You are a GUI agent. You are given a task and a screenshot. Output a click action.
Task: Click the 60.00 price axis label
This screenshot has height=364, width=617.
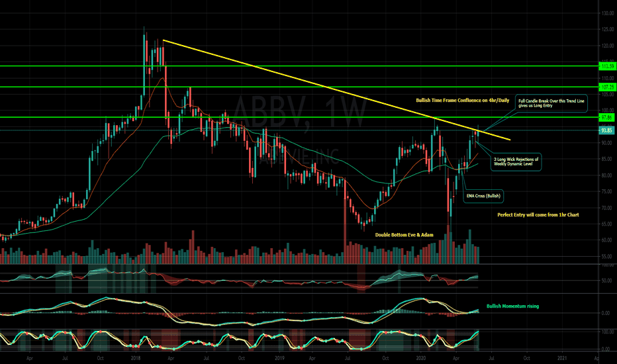coord(608,240)
